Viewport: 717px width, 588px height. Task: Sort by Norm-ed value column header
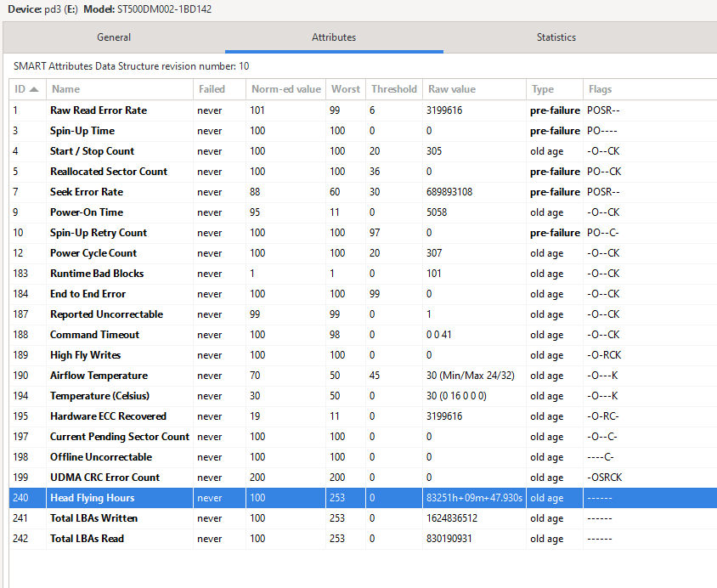[286, 89]
